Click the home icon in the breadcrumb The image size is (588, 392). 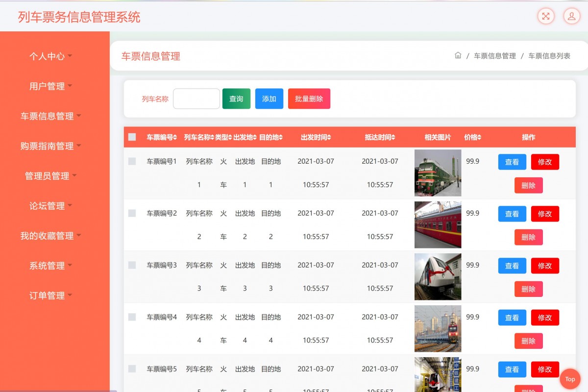[x=458, y=56]
